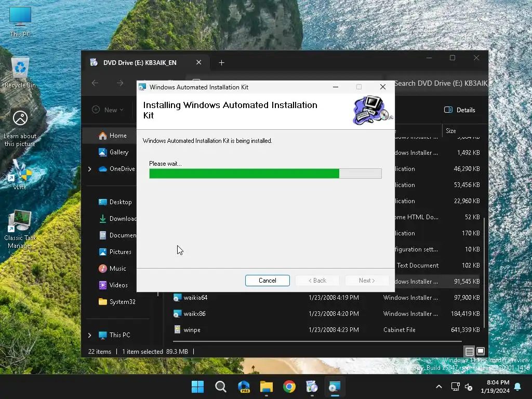532x399 pixels.
Task: Click the waikia64 file icon
Action: tap(177, 298)
